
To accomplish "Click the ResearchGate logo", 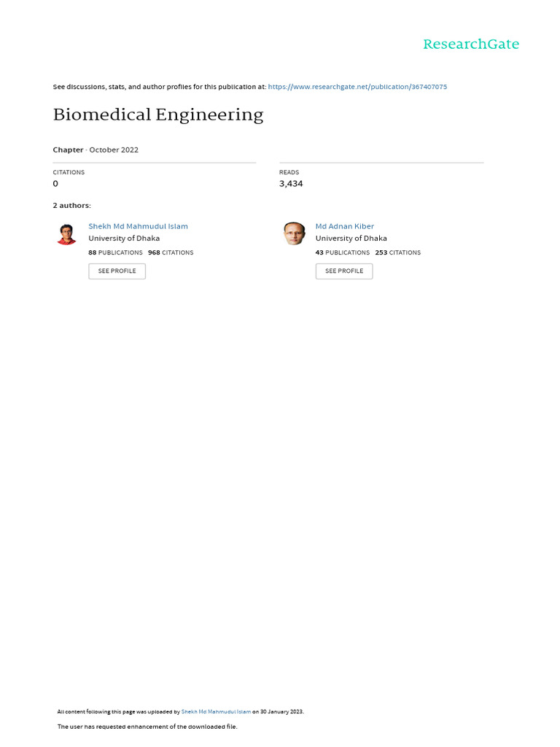I will (x=471, y=44).
